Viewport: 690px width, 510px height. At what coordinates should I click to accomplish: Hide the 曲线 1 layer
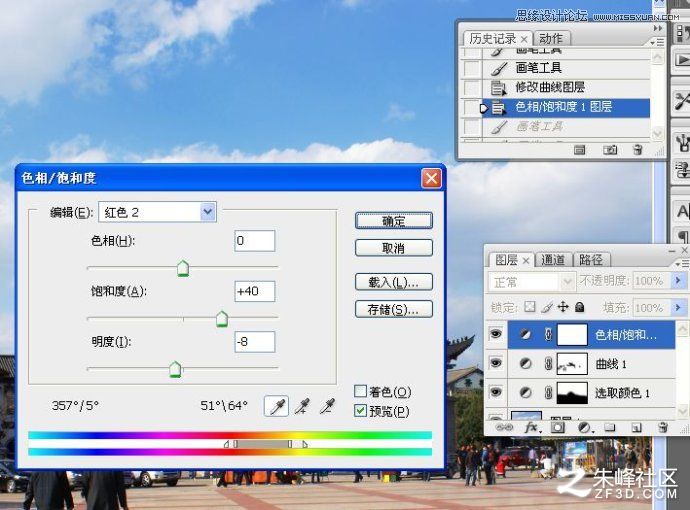(x=496, y=363)
